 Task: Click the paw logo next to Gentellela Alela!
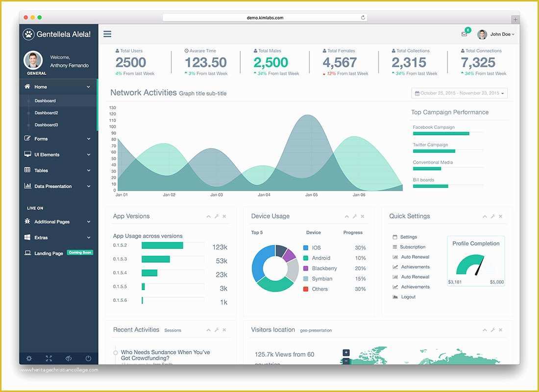(28, 34)
